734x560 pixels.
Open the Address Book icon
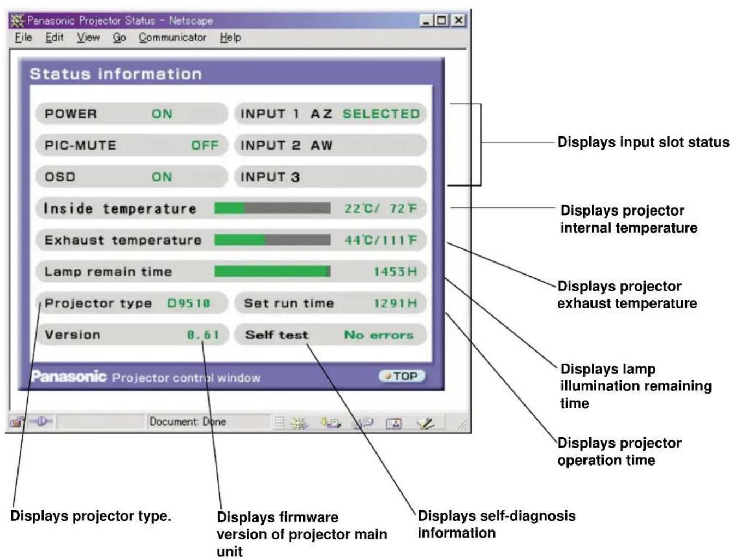(x=394, y=422)
